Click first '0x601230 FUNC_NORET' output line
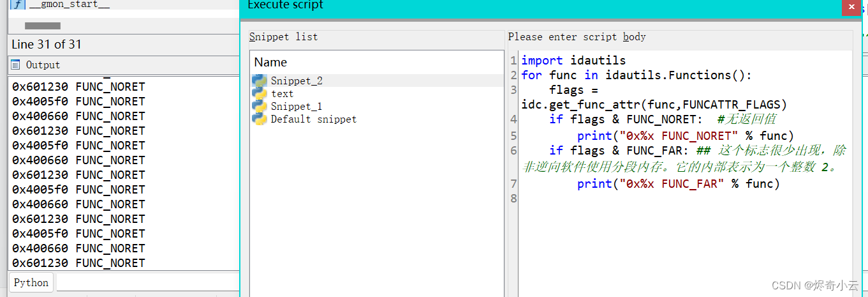 point(78,87)
